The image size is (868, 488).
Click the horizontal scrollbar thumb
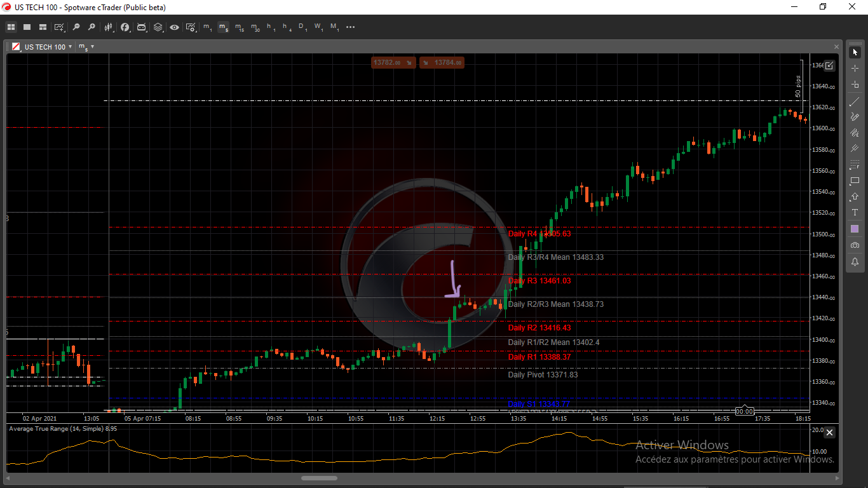tap(319, 478)
